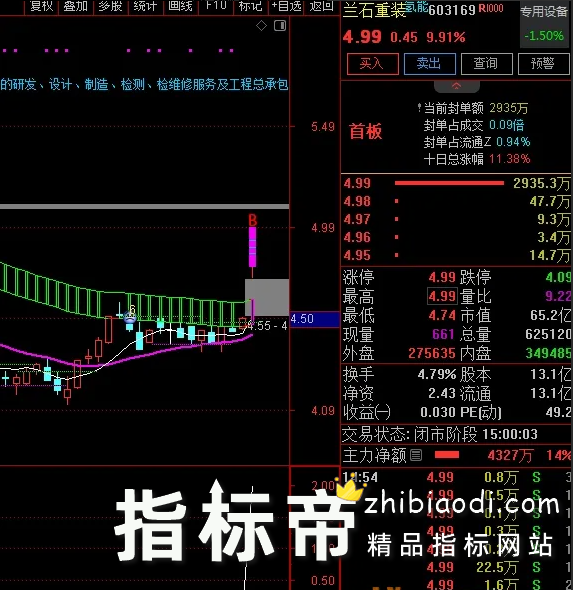Click the 标记 mark tool

[251, 6]
